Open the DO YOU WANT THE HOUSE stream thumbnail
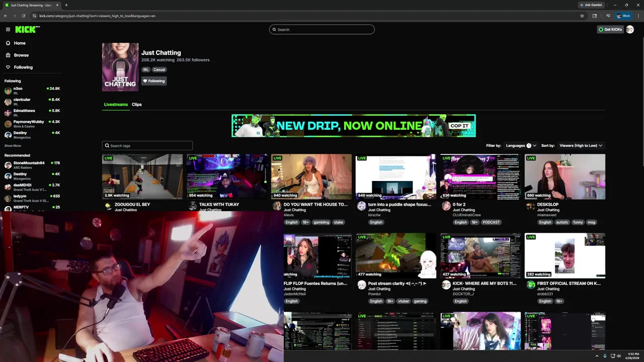This screenshot has width=644, height=362. pos(311,176)
